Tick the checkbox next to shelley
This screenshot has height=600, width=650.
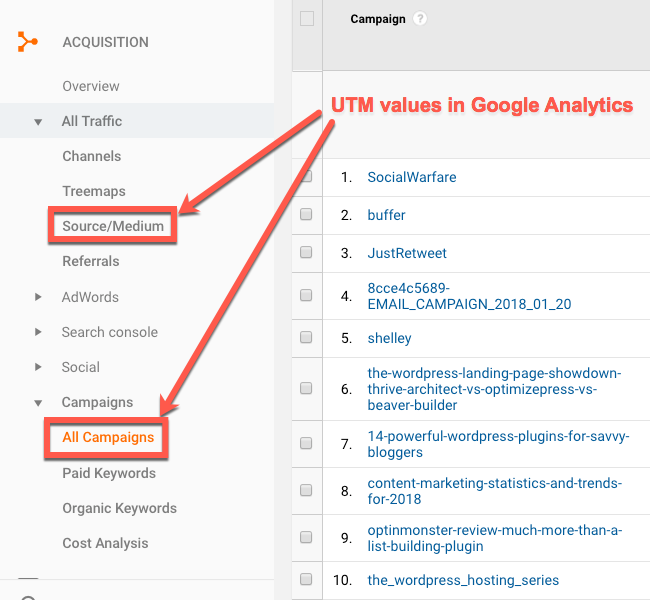click(x=306, y=337)
